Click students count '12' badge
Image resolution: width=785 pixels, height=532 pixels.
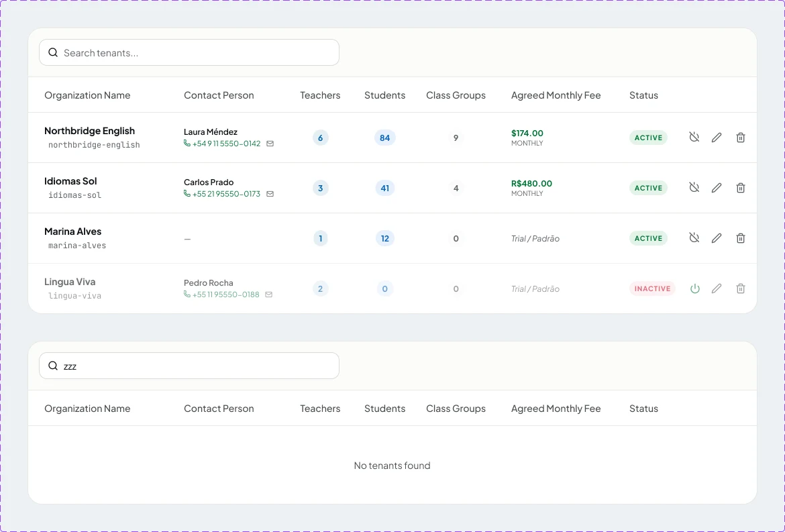coord(384,238)
